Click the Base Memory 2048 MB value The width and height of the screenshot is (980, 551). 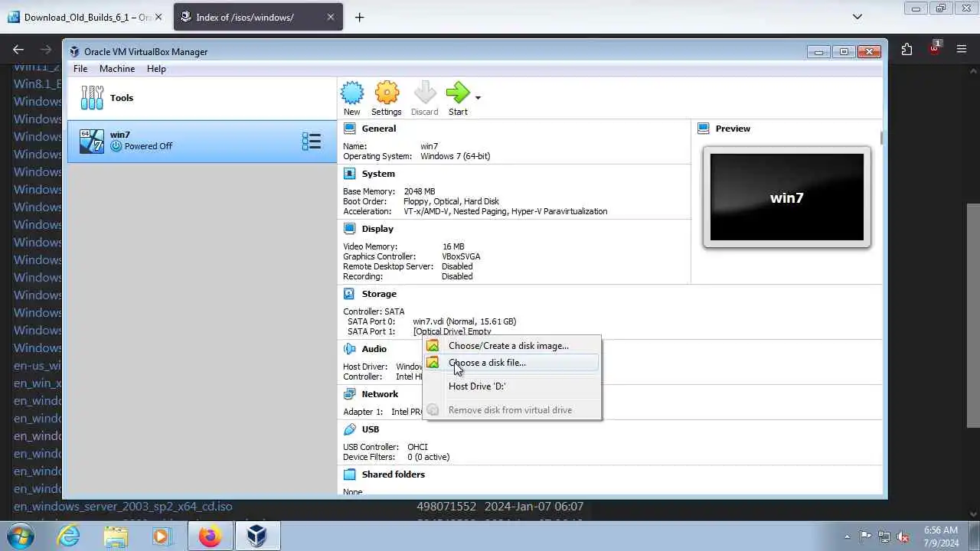click(420, 191)
